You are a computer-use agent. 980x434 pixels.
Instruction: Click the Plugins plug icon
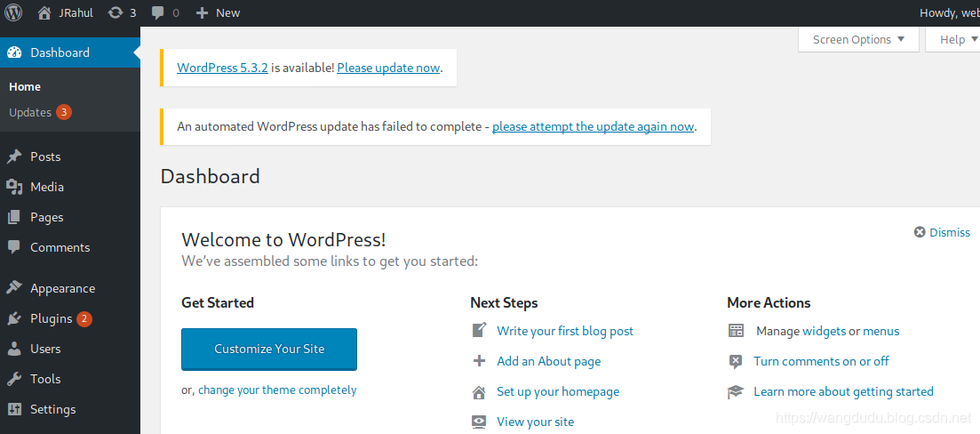coord(13,319)
